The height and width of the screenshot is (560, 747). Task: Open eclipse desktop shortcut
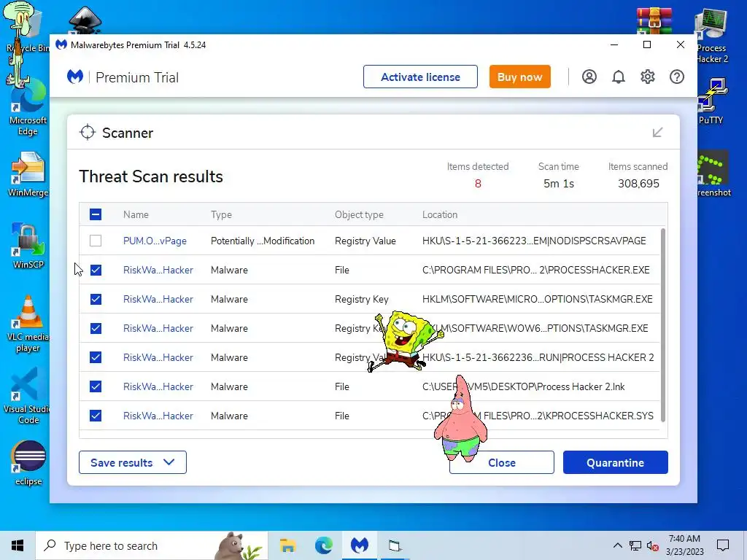pos(28,463)
